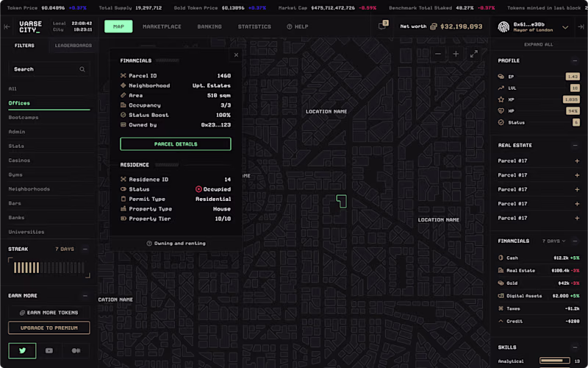Screen dimensions: 588x368
Task: Open the 7 Days period dropdown in Financials
Action: tap(553, 241)
